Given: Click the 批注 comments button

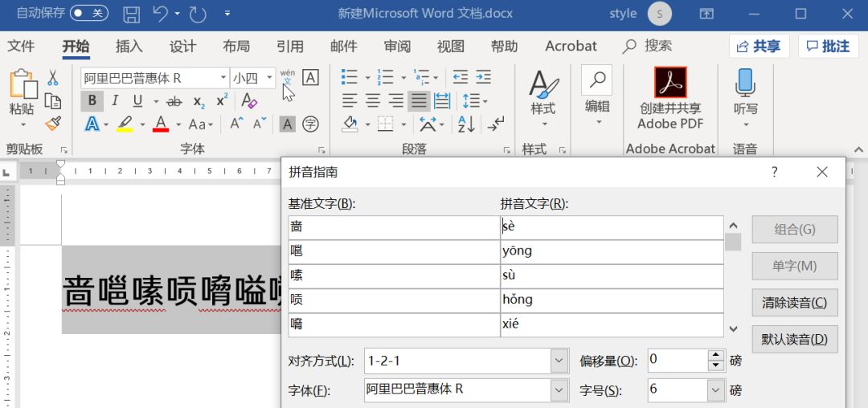Looking at the screenshot, I should (x=828, y=47).
